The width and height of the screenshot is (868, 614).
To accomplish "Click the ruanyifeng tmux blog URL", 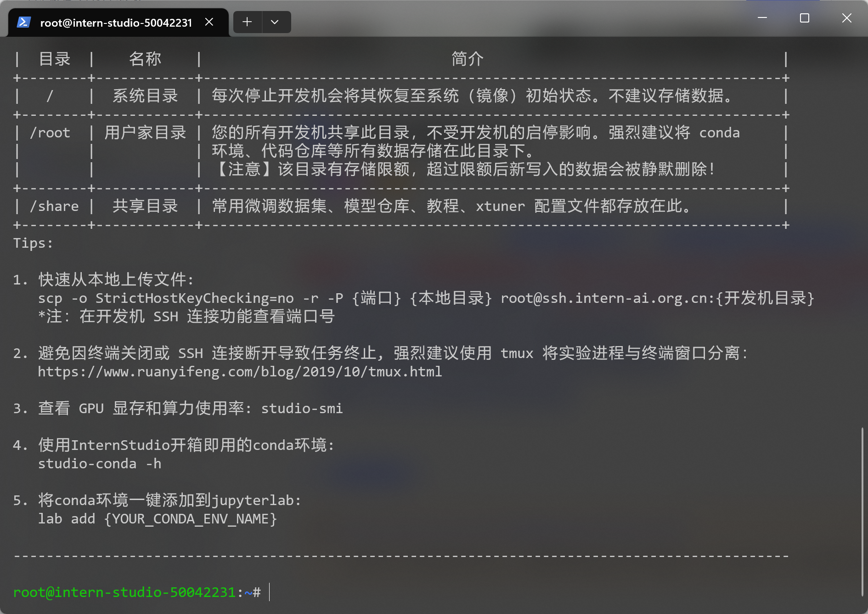I will coord(240,371).
